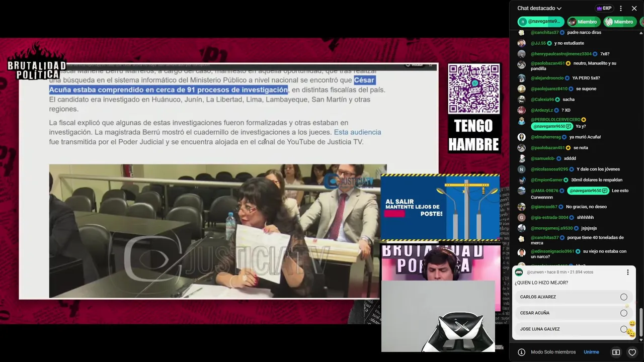Viewport: 644px width, 362px height.
Task: Open the first Miembro chip
Action: (583, 22)
